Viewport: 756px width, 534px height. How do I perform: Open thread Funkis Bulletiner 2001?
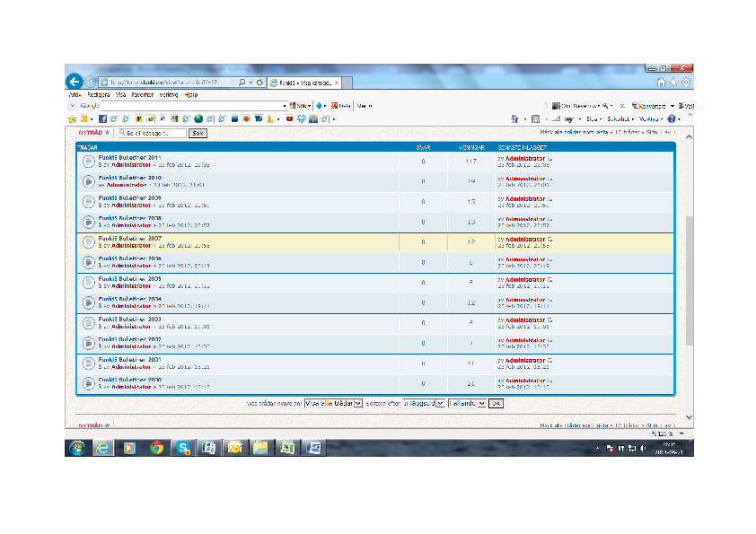click(x=129, y=360)
